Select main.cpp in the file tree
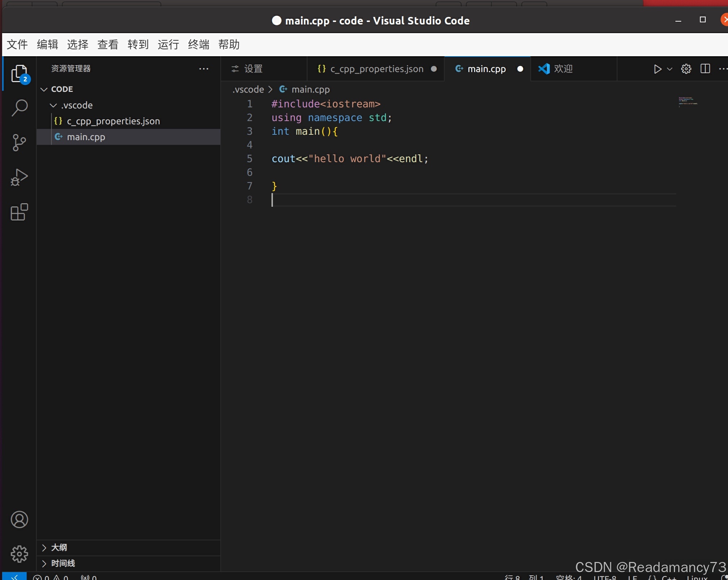 86,137
